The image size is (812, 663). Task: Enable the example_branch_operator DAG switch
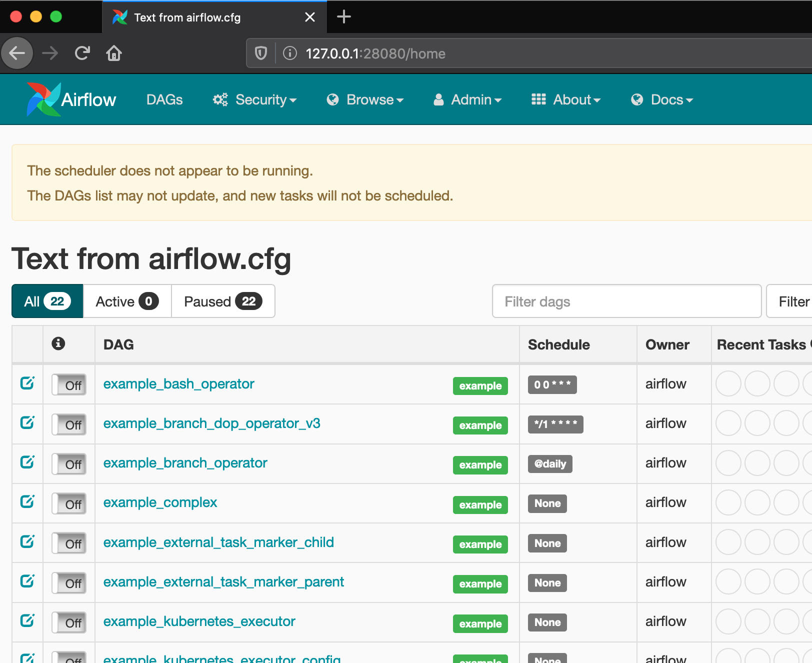pos(69,464)
